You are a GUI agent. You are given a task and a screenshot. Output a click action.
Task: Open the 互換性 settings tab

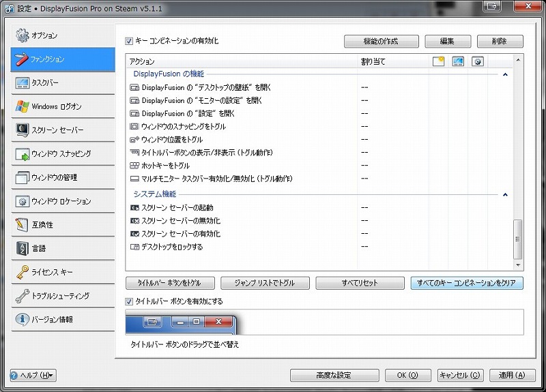coord(63,225)
